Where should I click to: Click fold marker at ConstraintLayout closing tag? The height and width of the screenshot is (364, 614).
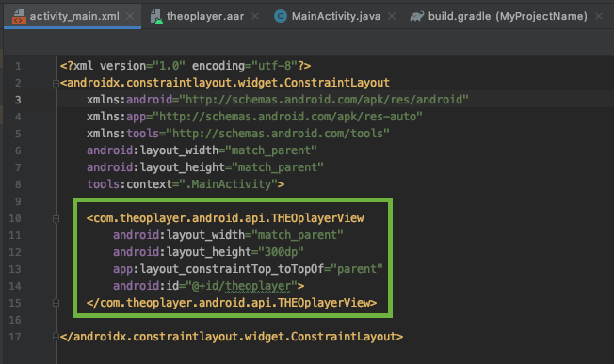pos(56,337)
